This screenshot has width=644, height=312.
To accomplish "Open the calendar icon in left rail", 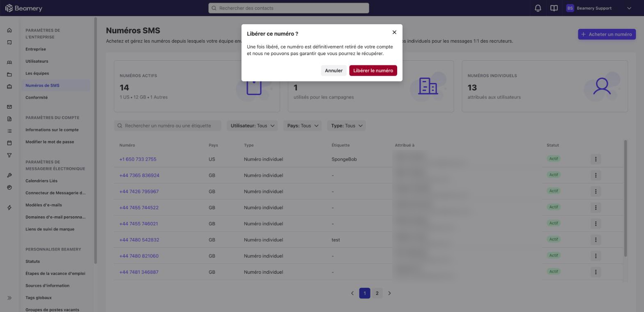I will [9, 143].
